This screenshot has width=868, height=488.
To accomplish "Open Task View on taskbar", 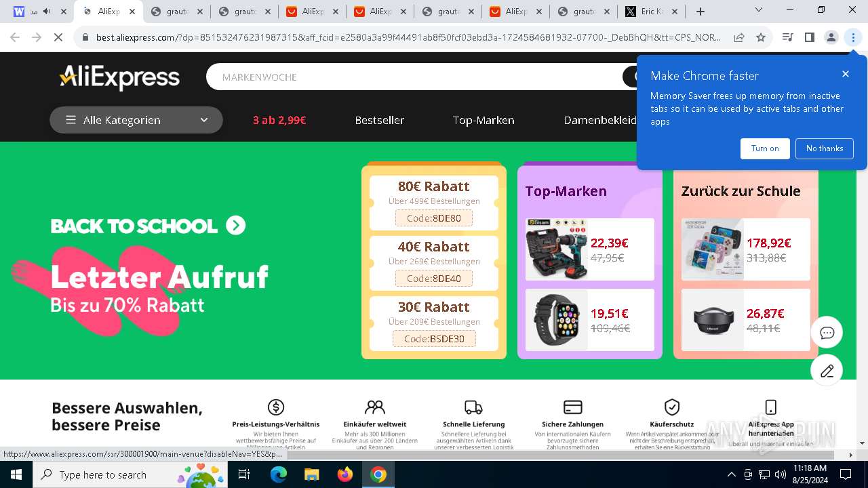I will click(x=244, y=474).
